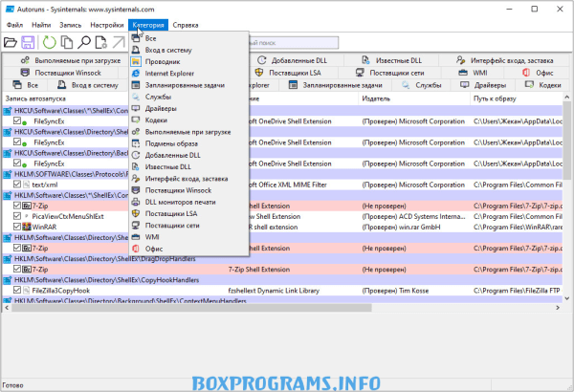Open the Справка menu
Image resolution: width=574 pixels, height=392 pixels.
186,25
